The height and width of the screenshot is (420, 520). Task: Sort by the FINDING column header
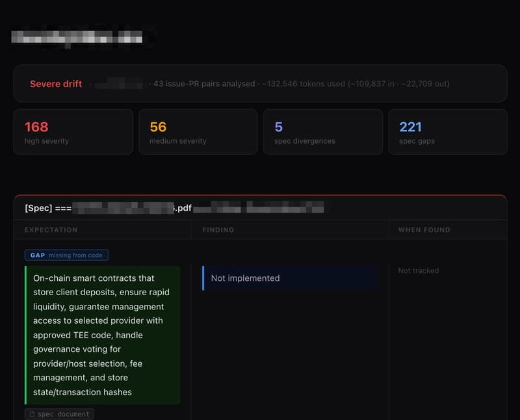pyautogui.click(x=218, y=230)
